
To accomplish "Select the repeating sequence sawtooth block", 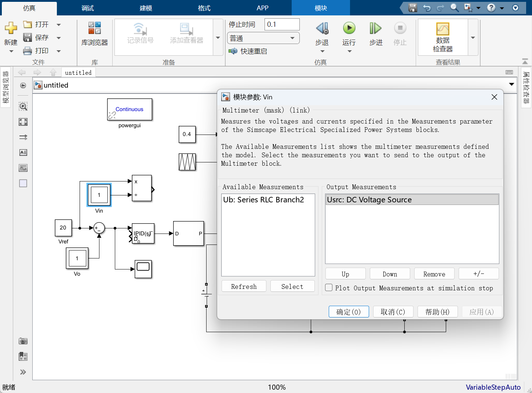I will point(187,162).
